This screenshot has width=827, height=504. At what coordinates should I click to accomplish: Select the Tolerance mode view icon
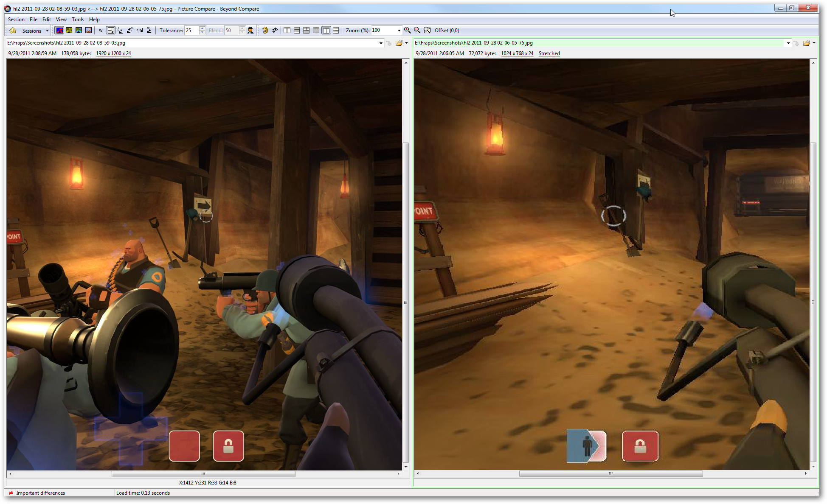[x=59, y=31]
